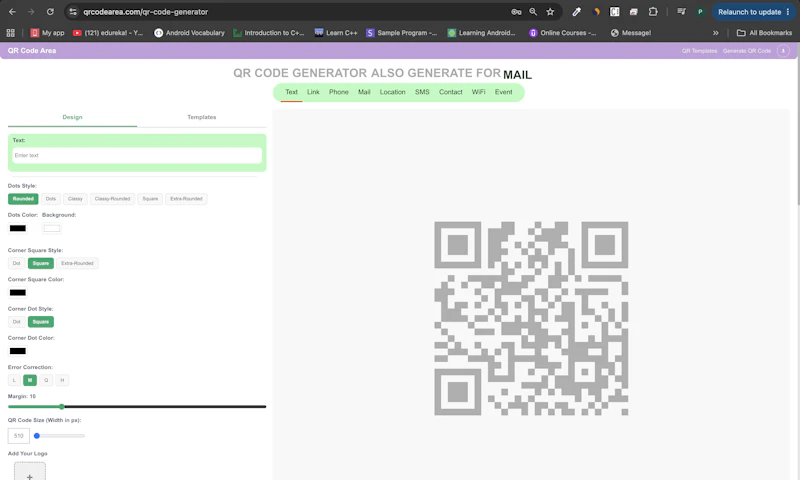This screenshot has height=480, width=800.
Task: Click the Enter text input field
Action: point(137,155)
